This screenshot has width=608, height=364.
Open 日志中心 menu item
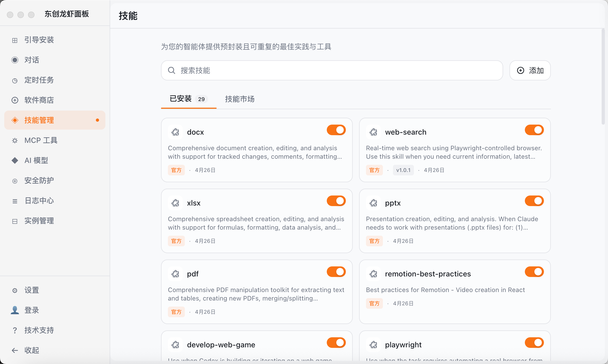55,201
